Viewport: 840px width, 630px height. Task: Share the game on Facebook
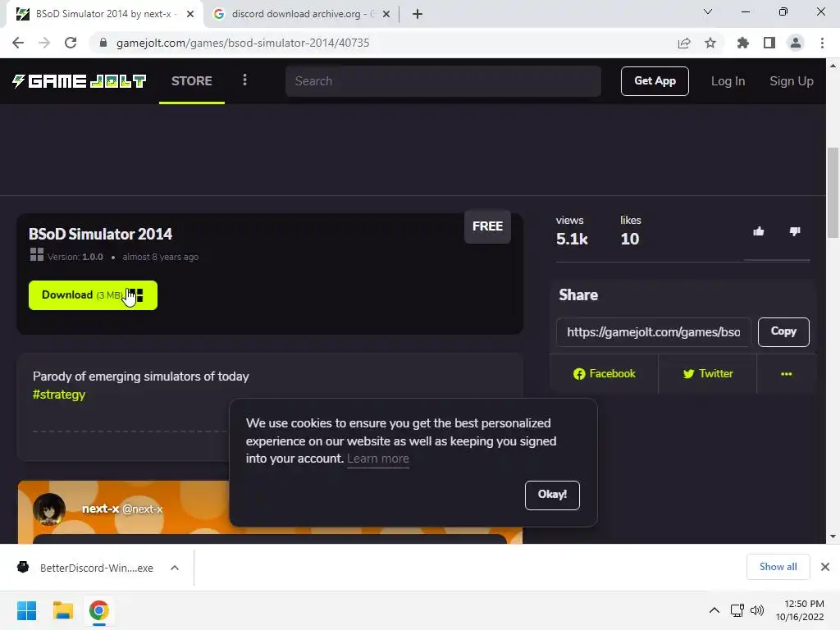click(604, 374)
